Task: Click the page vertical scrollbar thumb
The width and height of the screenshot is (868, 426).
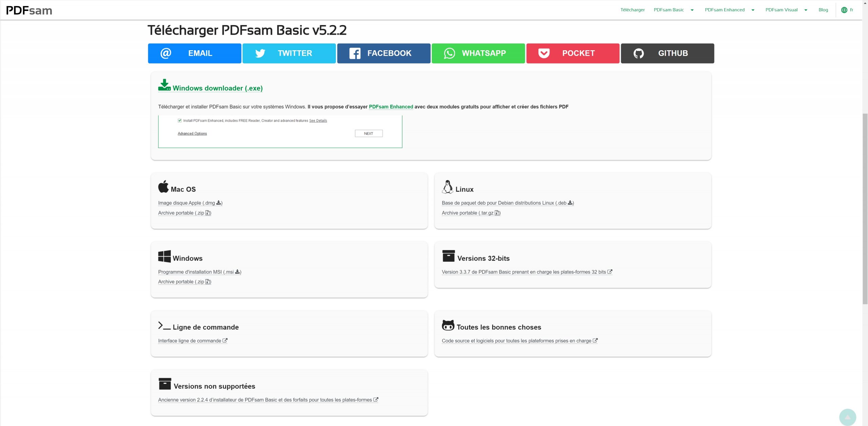Action: click(865, 209)
